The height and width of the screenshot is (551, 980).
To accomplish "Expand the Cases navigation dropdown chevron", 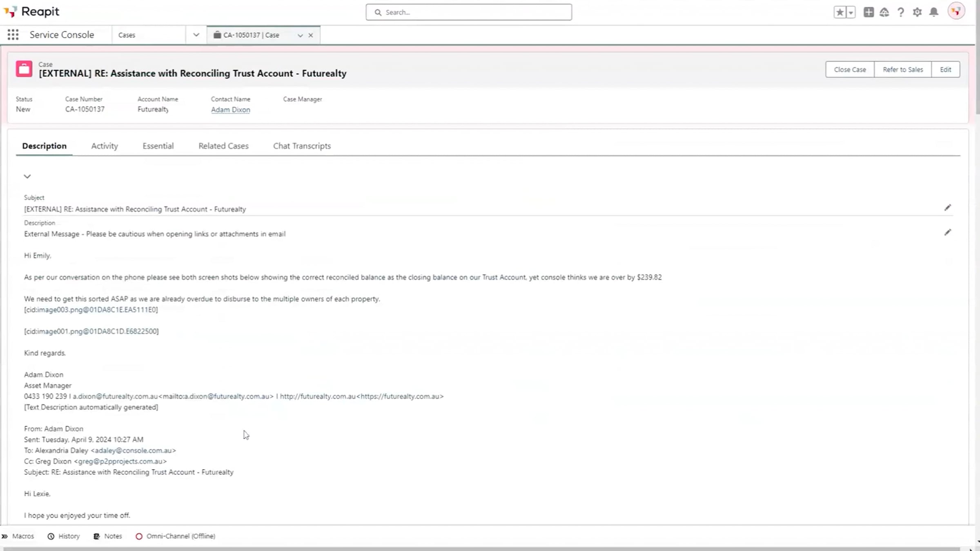I will (x=196, y=35).
